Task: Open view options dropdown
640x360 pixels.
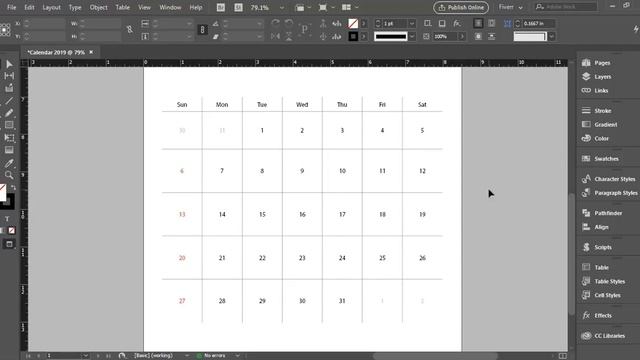Action: pos(302,7)
